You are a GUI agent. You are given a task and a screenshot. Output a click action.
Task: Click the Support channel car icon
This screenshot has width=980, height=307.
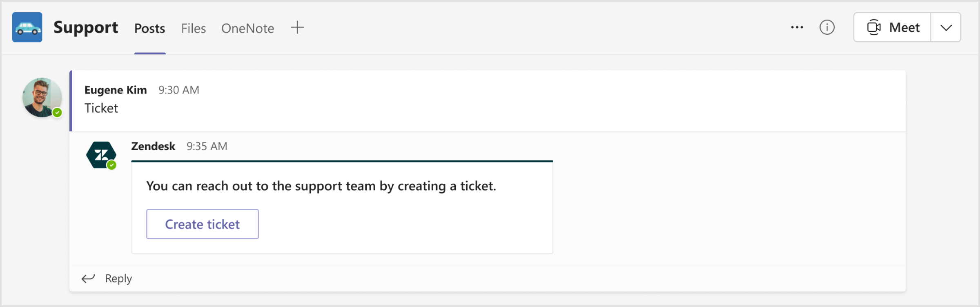(x=27, y=27)
